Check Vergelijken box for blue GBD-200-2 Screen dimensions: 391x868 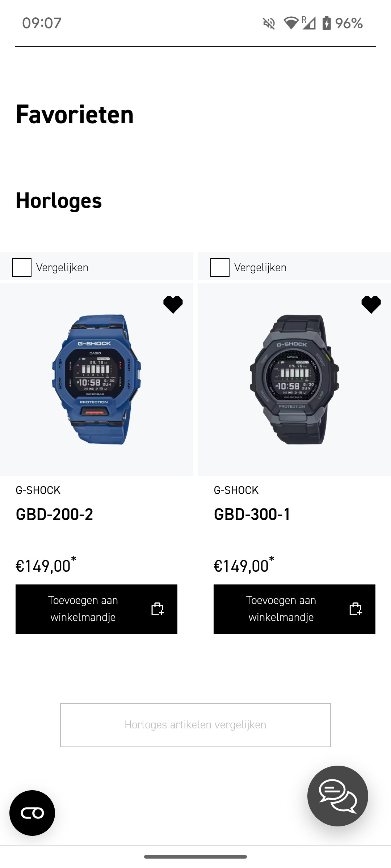(x=22, y=268)
